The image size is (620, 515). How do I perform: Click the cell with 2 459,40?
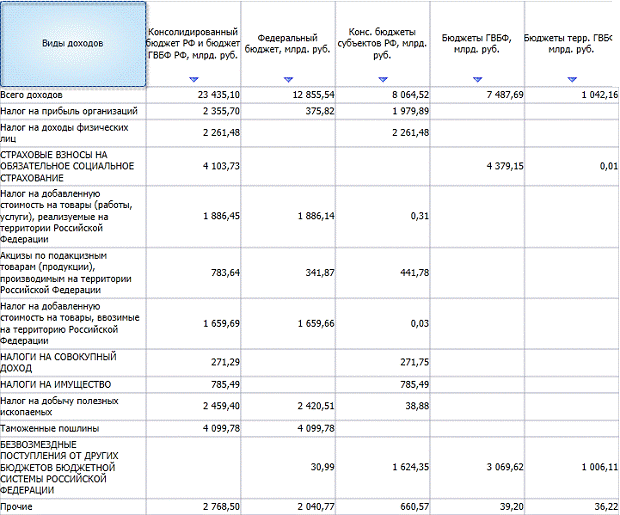click(x=193, y=406)
